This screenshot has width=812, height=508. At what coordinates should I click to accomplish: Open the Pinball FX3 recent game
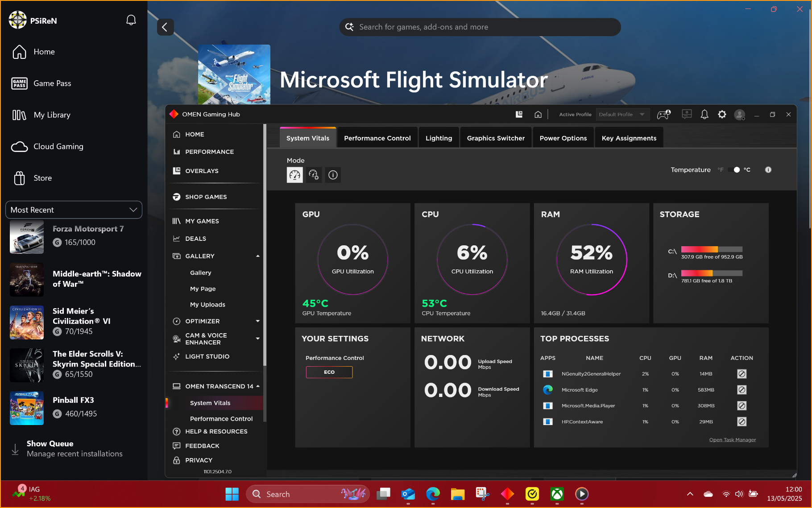point(74,408)
